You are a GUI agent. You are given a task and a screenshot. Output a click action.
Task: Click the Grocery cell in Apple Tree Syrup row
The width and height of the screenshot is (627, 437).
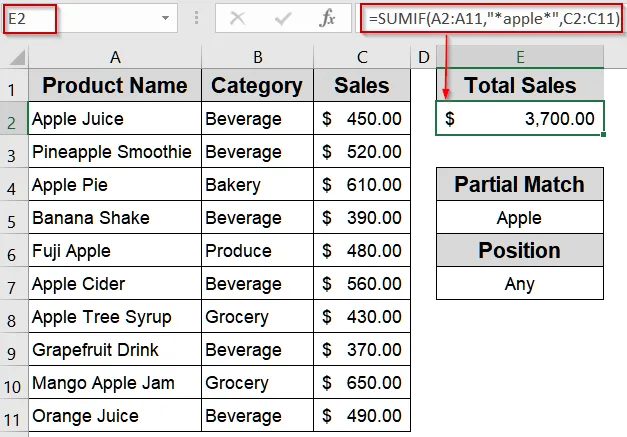(x=258, y=316)
